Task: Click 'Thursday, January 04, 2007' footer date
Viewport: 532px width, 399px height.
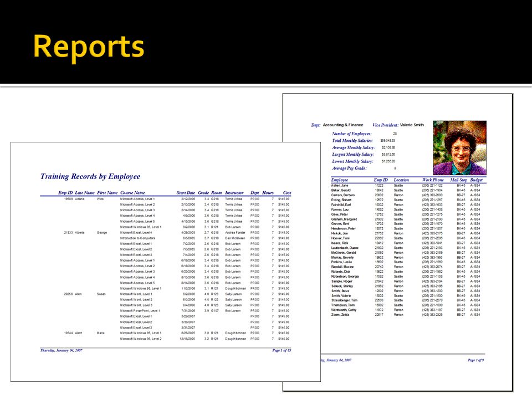Action: 62,350
